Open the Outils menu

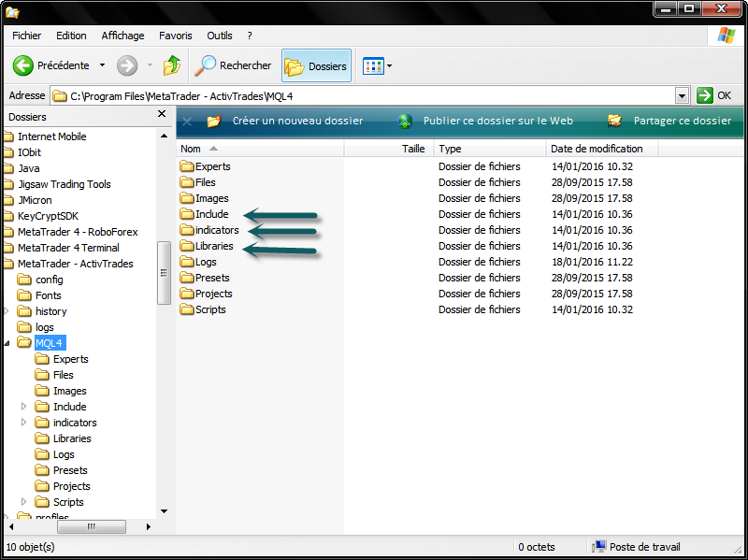(x=220, y=36)
